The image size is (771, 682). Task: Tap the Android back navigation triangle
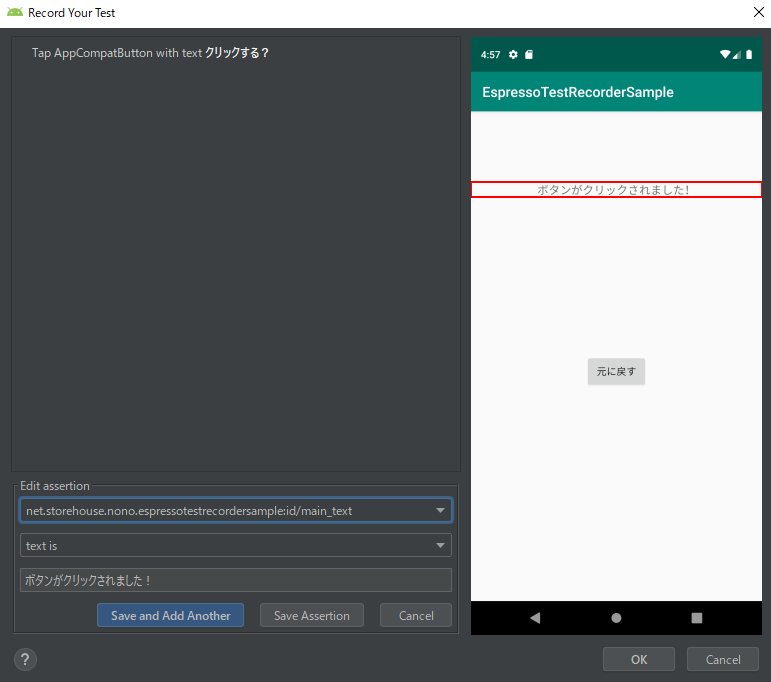pos(535,618)
